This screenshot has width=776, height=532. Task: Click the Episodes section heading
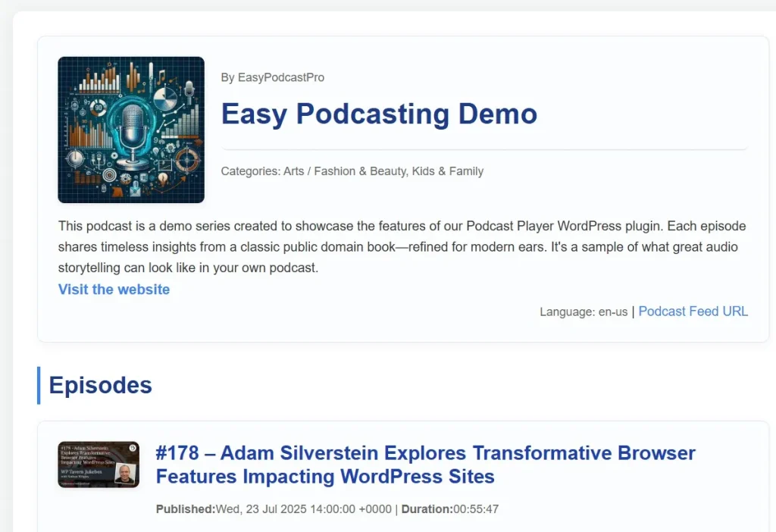tap(100, 386)
